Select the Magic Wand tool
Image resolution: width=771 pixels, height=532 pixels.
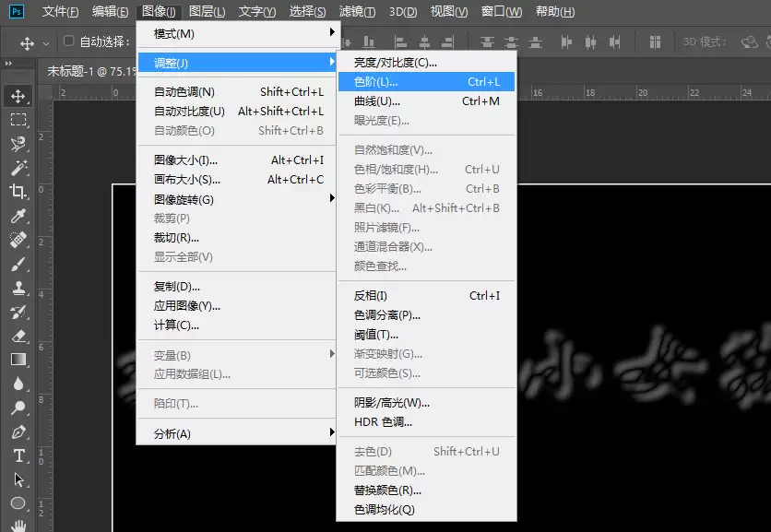18,168
